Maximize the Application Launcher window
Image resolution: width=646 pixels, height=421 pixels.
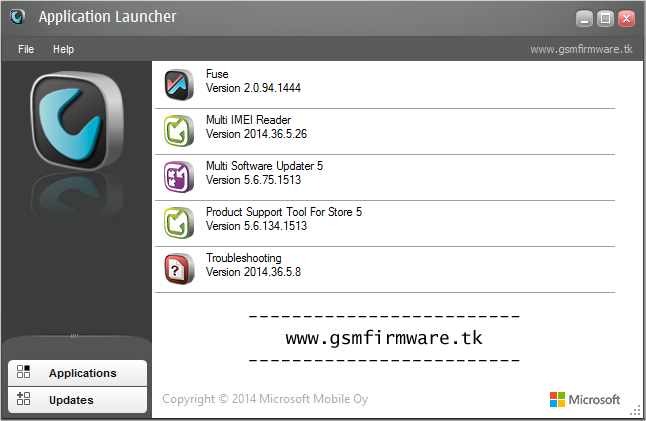coord(605,19)
